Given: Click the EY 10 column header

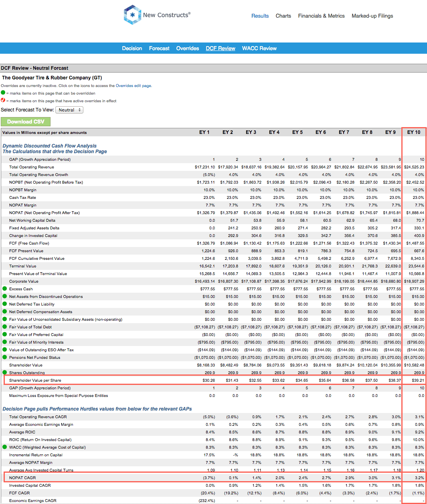Looking at the screenshot, I should (x=414, y=132).
